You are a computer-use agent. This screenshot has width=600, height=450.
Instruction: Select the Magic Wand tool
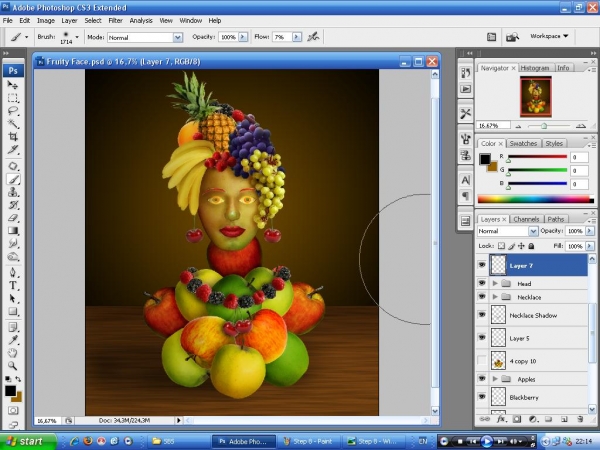click(x=13, y=124)
